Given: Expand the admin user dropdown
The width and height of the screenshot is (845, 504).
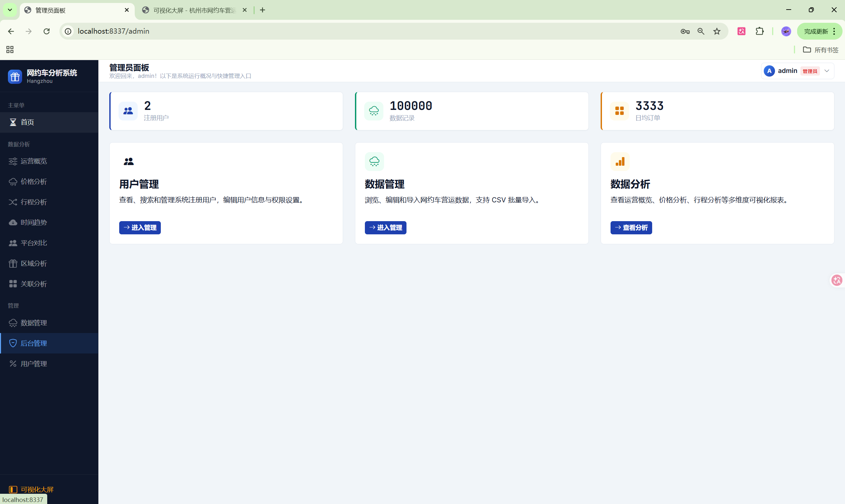Looking at the screenshot, I should tap(827, 71).
